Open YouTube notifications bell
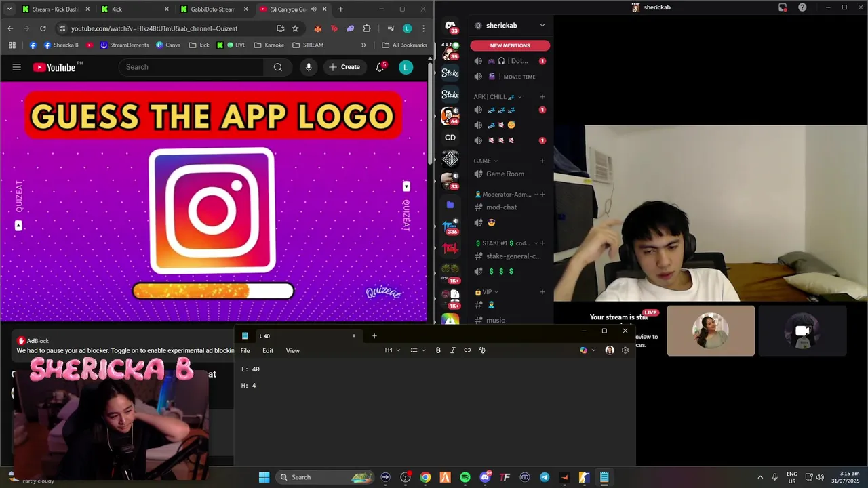 pyautogui.click(x=380, y=67)
